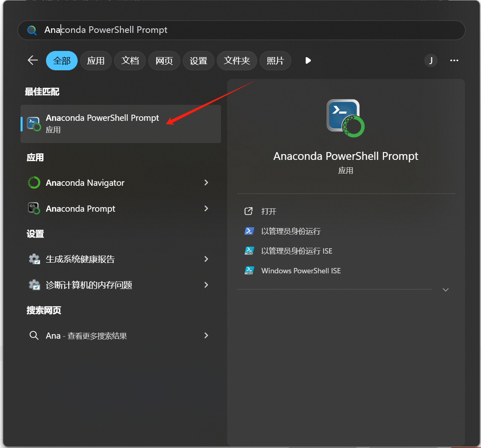Switch to the 照片 filter tab

click(275, 60)
